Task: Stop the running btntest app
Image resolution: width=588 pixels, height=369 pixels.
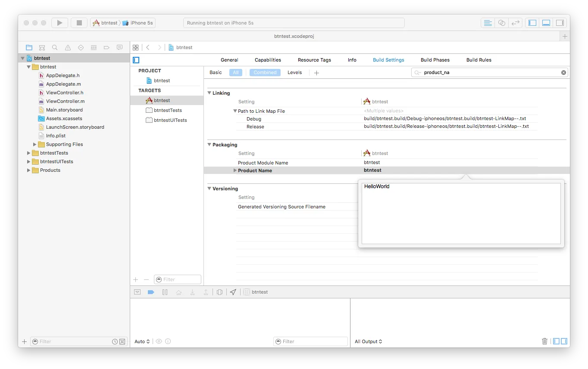Action: click(x=79, y=23)
